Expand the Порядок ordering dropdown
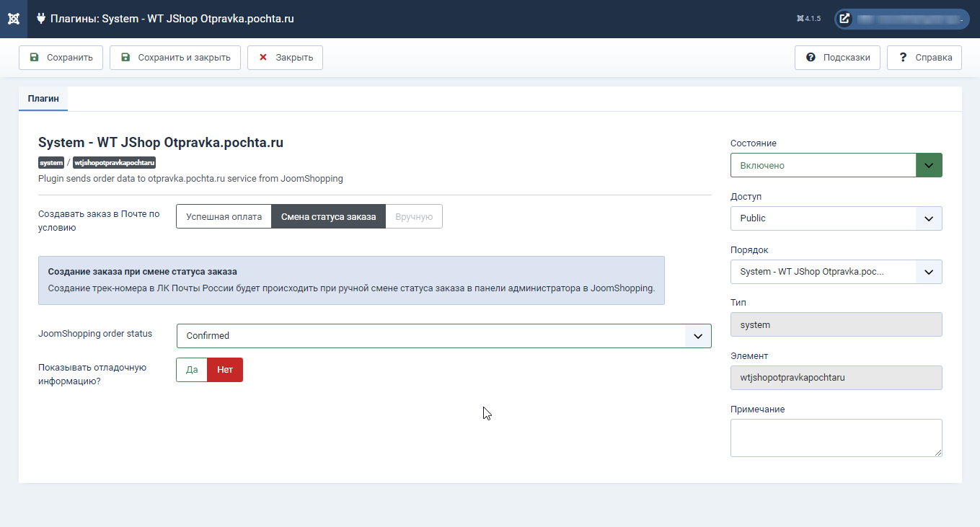 tap(836, 272)
